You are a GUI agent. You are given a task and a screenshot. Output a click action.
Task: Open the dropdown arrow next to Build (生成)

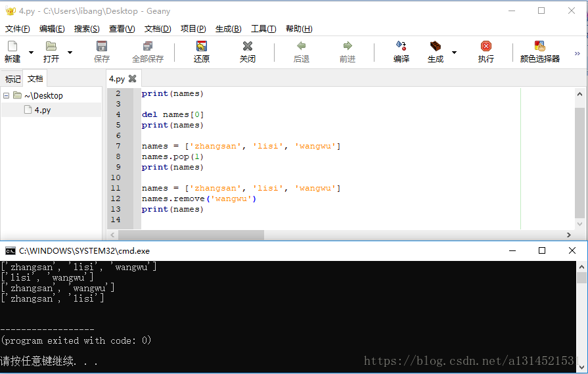pos(454,52)
